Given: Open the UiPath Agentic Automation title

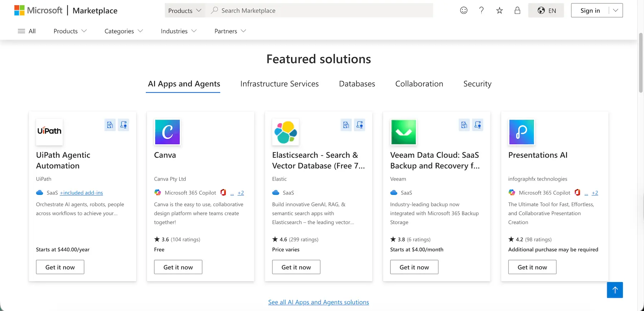Looking at the screenshot, I should pyautogui.click(x=63, y=160).
